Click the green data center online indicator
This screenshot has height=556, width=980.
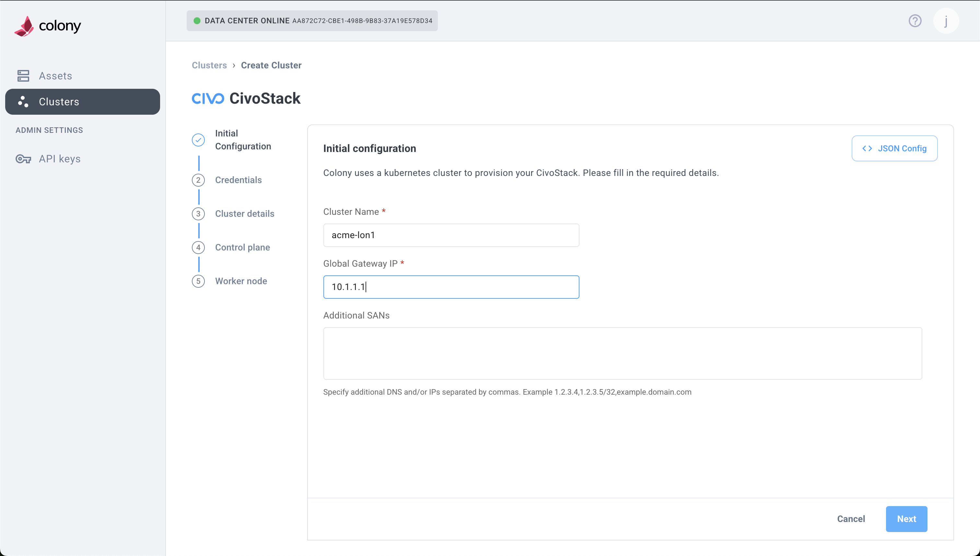click(197, 21)
